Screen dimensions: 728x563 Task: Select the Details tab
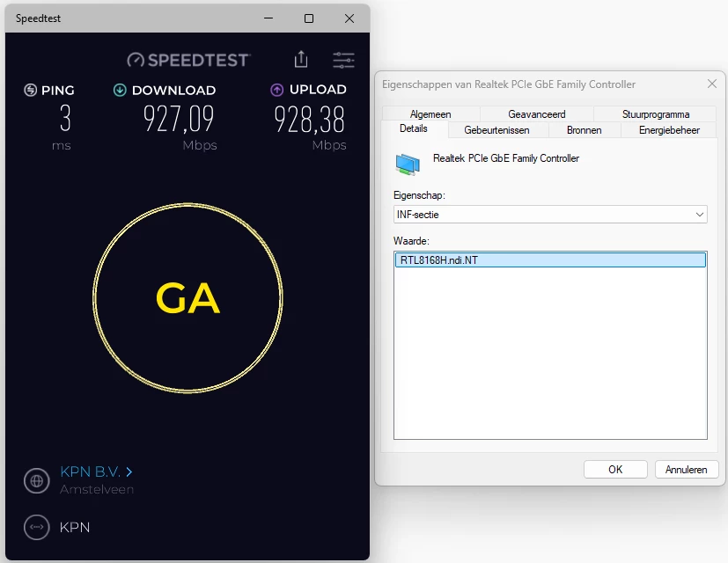pos(414,128)
